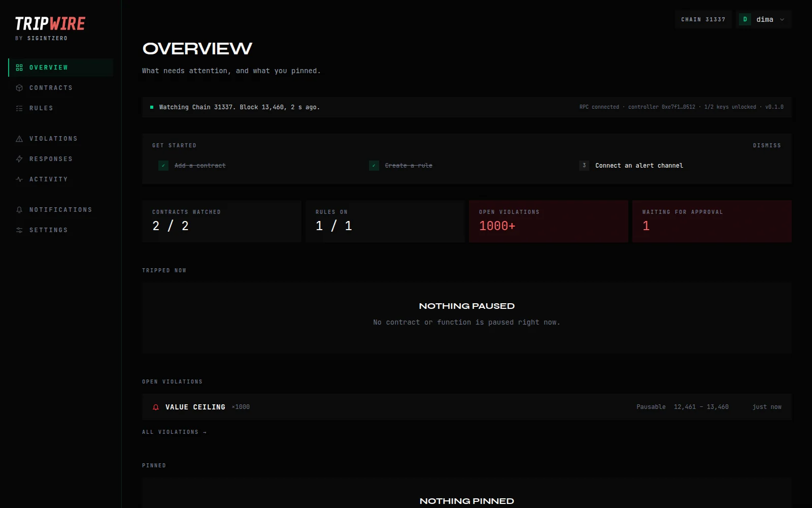The height and width of the screenshot is (508, 812).
Task: Click the v0.1.0 version text
Action: 774,107
